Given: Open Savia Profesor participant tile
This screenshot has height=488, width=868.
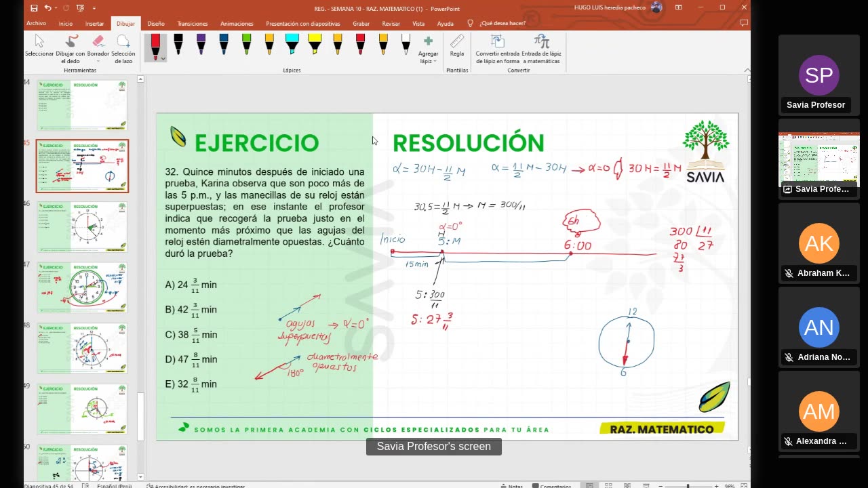Looking at the screenshot, I should point(818,75).
